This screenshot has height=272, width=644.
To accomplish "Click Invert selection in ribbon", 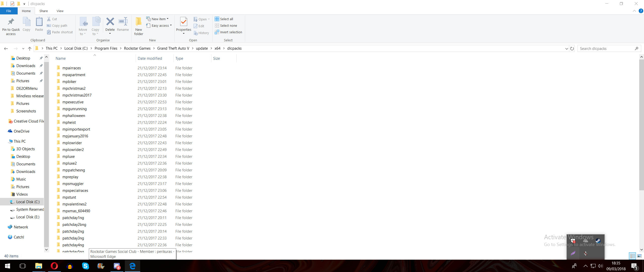I will (228, 32).
